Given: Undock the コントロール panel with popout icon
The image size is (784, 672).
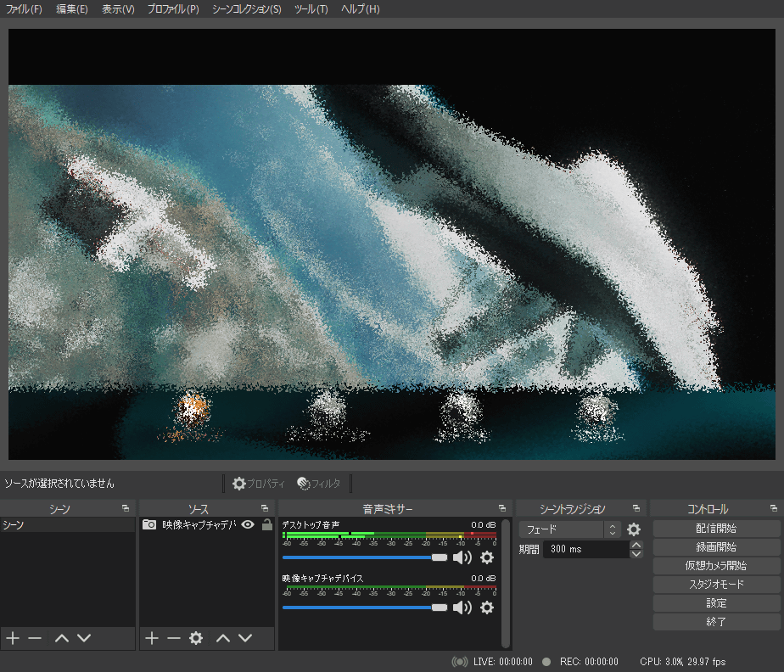Looking at the screenshot, I should pyautogui.click(x=774, y=508).
